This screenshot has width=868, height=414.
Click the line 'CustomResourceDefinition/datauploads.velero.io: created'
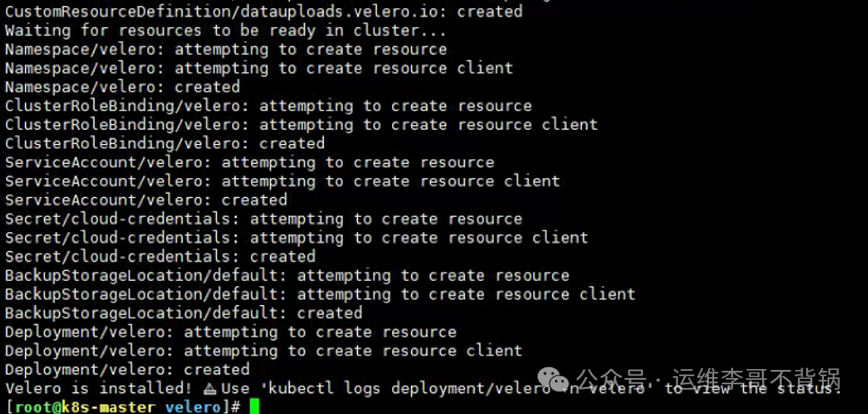point(264,12)
